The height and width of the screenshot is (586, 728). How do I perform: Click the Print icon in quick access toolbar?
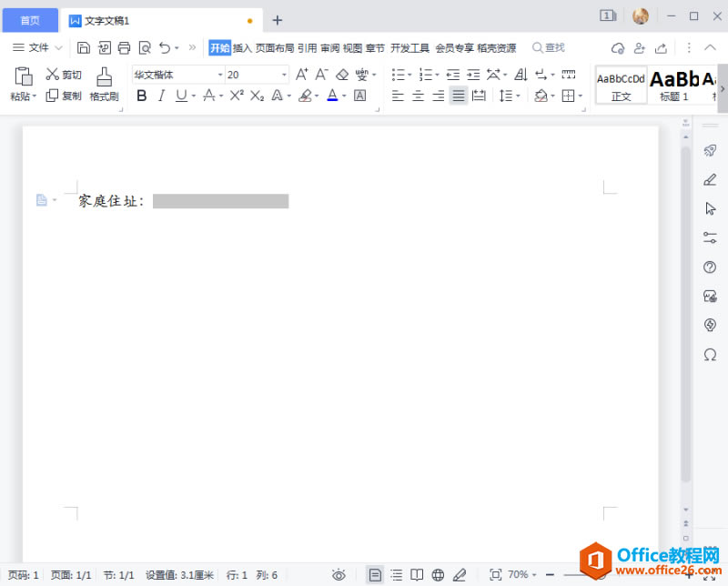point(124,47)
